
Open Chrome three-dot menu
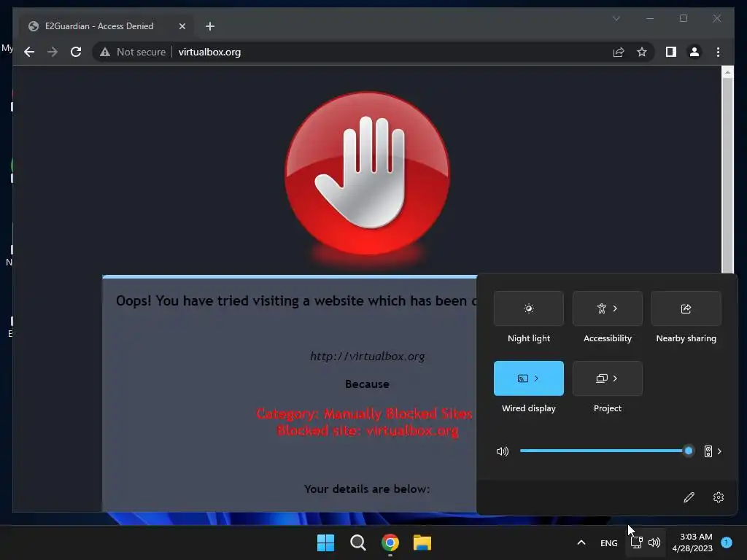(x=718, y=52)
